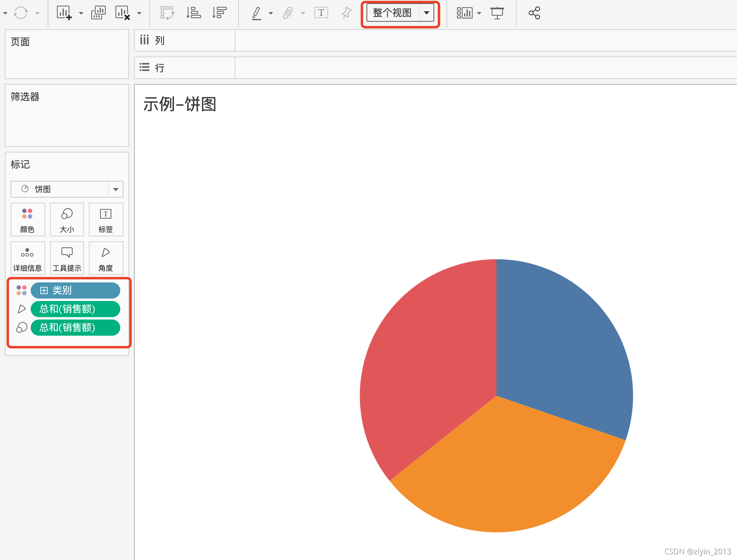Select the 总和(销售额) pill next to angle icon
737x560 pixels.
click(x=75, y=309)
